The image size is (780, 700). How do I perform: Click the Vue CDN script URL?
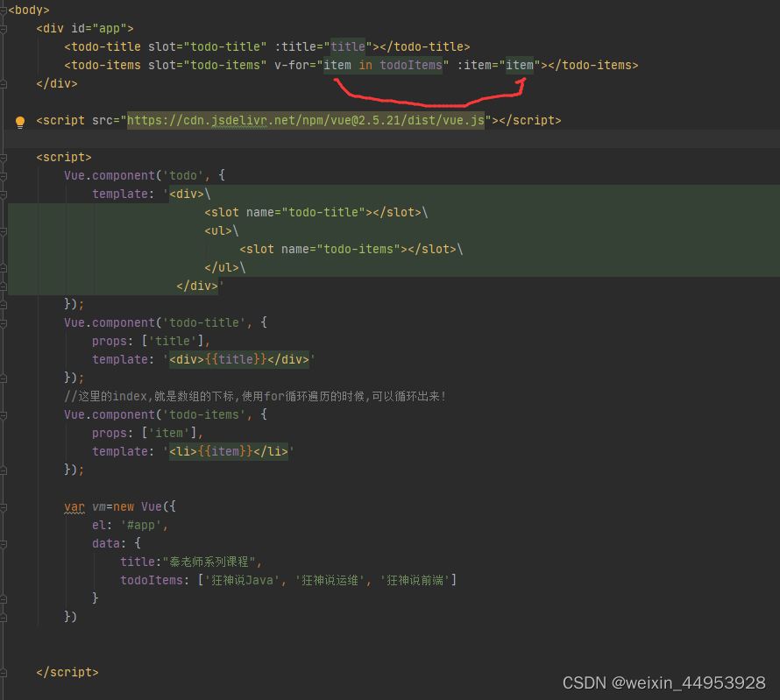[x=306, y=121]
